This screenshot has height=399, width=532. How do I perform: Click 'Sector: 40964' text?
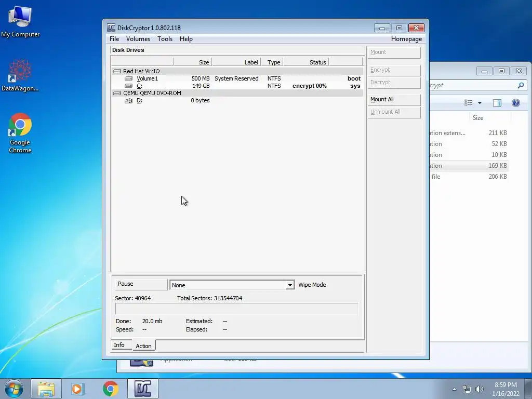(132, 298)
